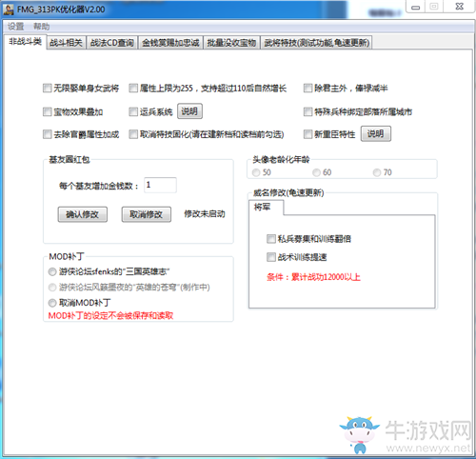Select 游侠论坛sfenks的三国英雄志 MOD radio
The image size is (476, 459).
click(x=52, y=271)
